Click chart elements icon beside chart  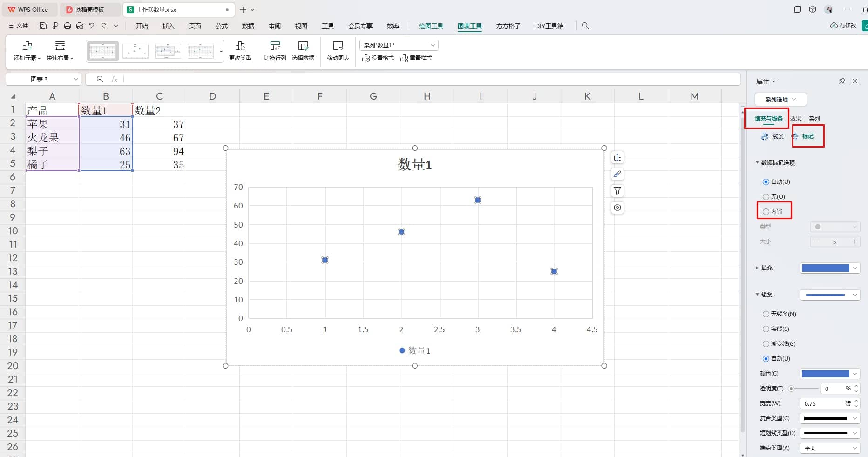coord(617,157)
